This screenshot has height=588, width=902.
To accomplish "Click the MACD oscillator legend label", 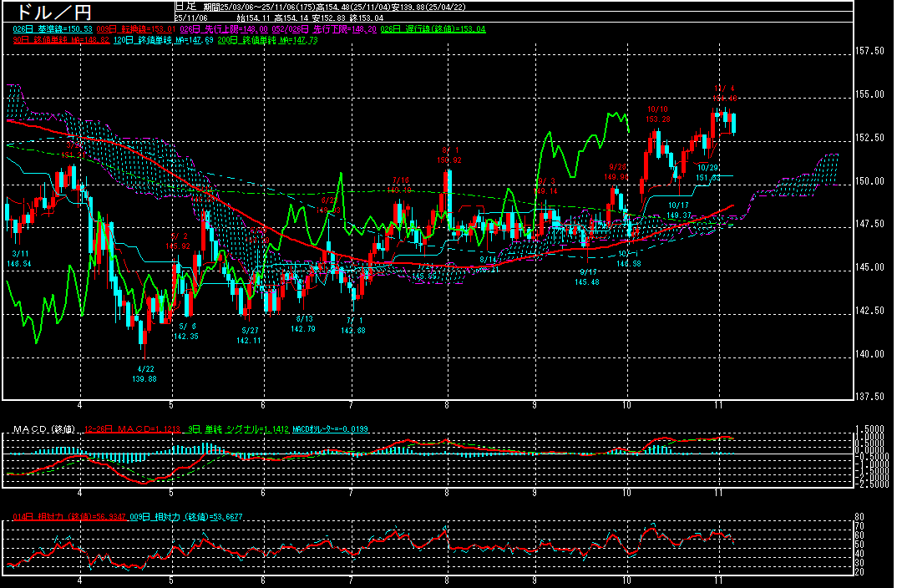I will click(328, 428).
